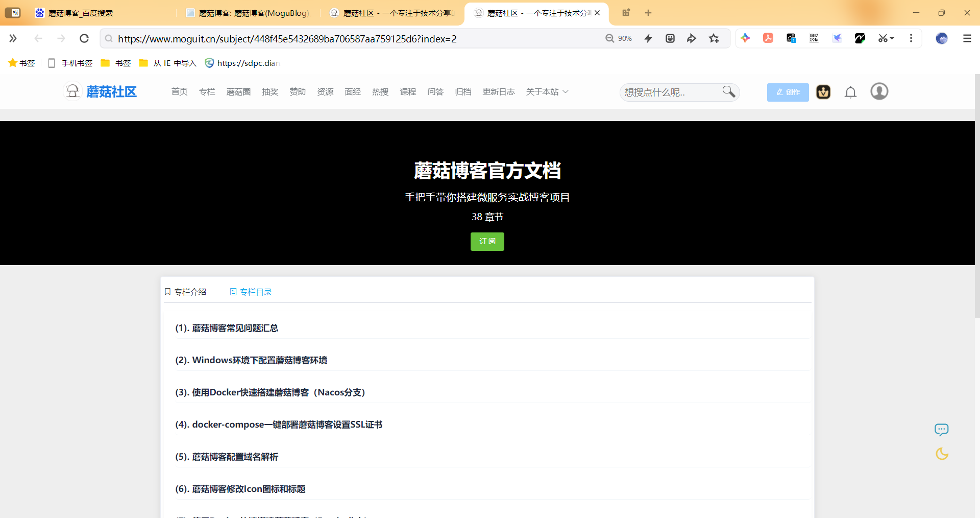Click the 90% zoom magnifier icon
This screenshot has height=518, width=980.
click(x=609, y=38)
